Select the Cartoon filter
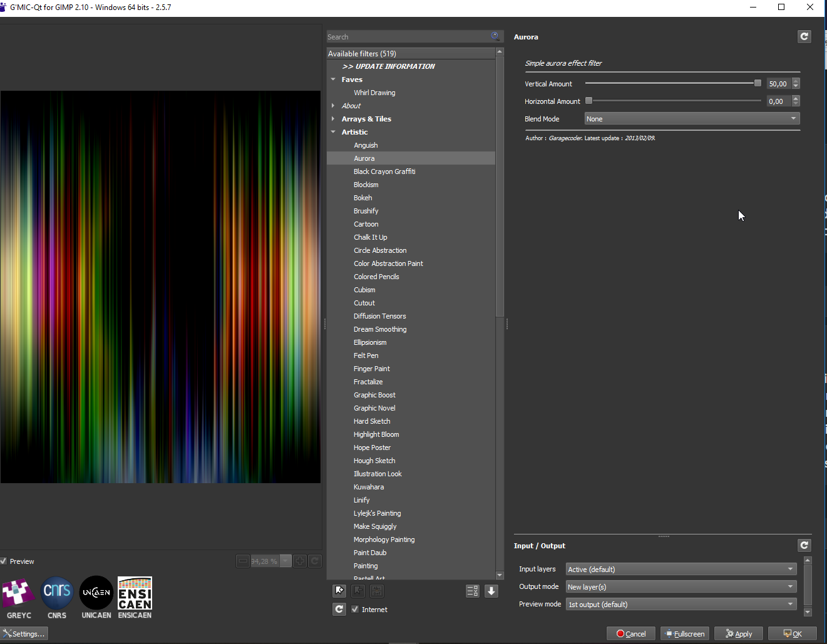The height and width of the screenshot is (644, 827). [366, 224]
